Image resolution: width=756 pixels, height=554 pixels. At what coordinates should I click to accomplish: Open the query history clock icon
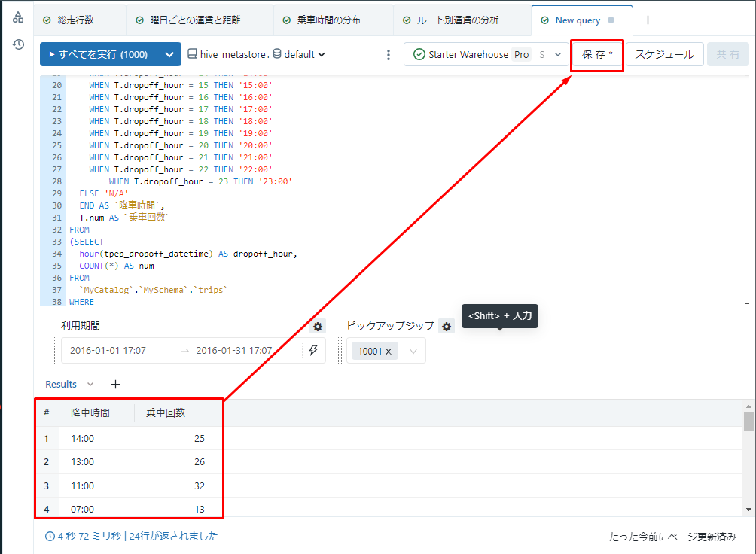[x=18, y=44]
